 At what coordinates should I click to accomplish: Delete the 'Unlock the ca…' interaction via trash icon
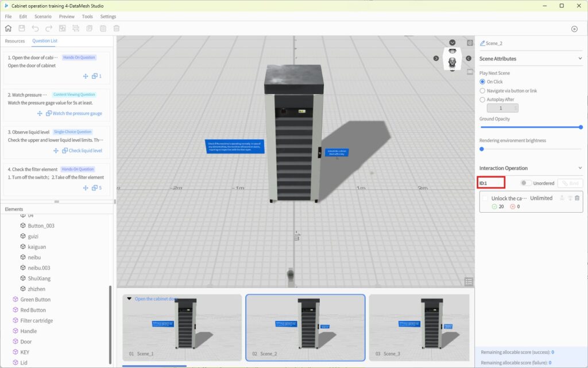(577, 198)
